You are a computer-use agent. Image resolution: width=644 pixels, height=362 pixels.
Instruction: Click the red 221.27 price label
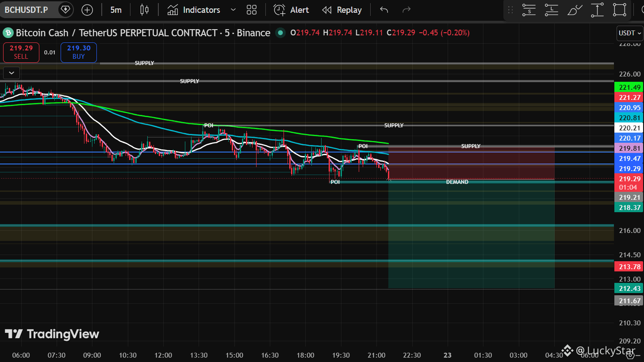pyautogui.click(x=629, y=97)
